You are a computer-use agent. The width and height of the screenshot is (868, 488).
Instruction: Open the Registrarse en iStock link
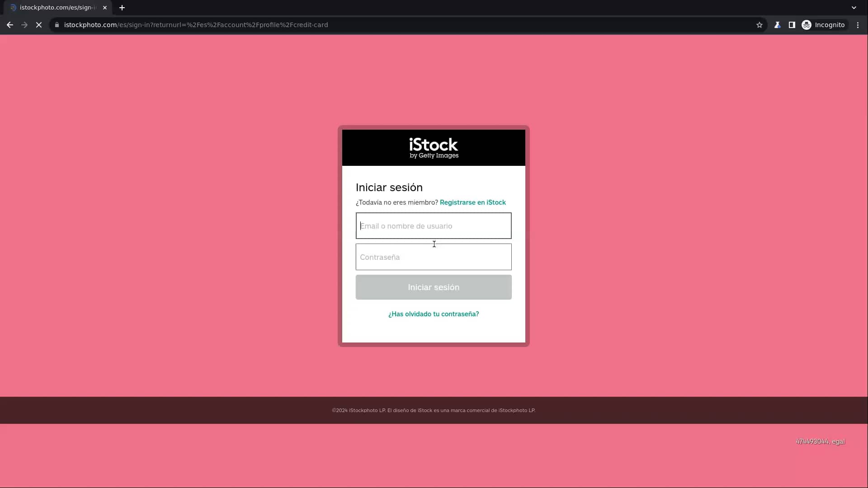click(472, 202)
